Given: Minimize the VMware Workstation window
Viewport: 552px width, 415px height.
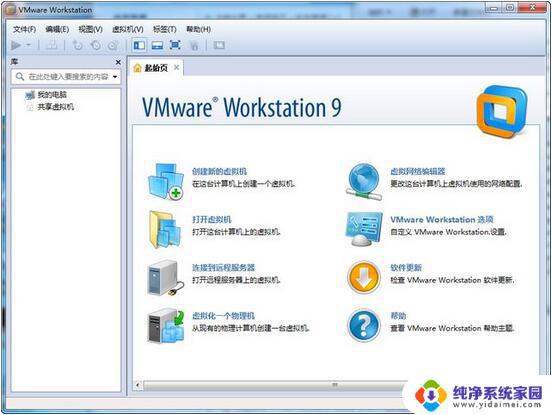Looking at the screenshot, I should 494,8.
